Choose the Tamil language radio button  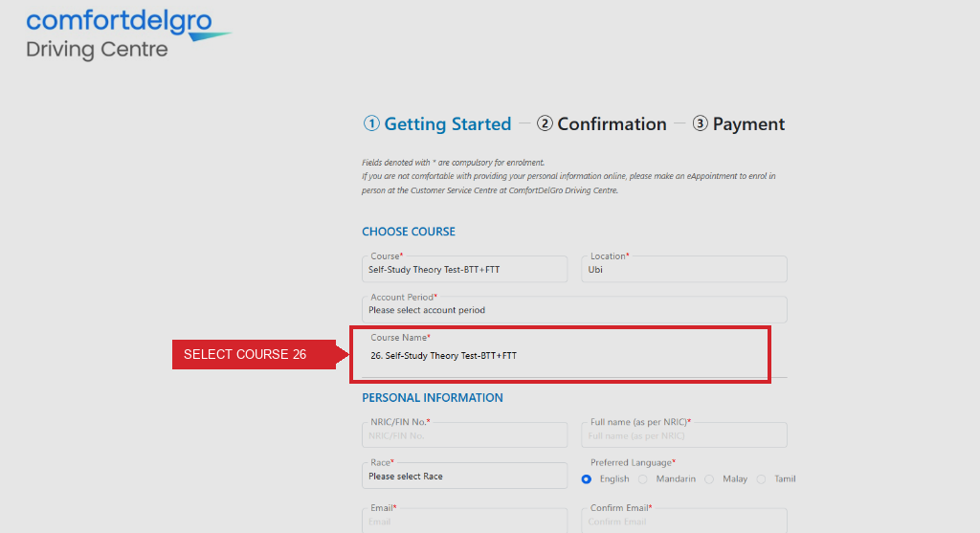click(x=761, y=479)
